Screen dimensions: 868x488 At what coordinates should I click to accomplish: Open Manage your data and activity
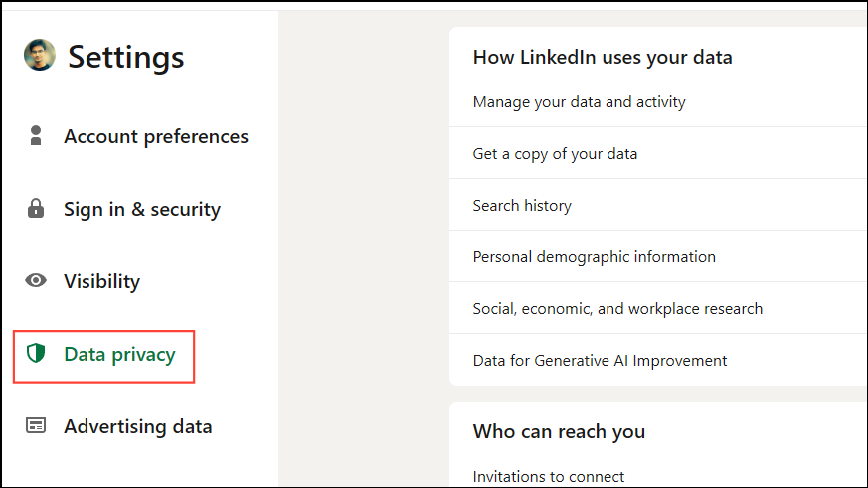[579, 101]
